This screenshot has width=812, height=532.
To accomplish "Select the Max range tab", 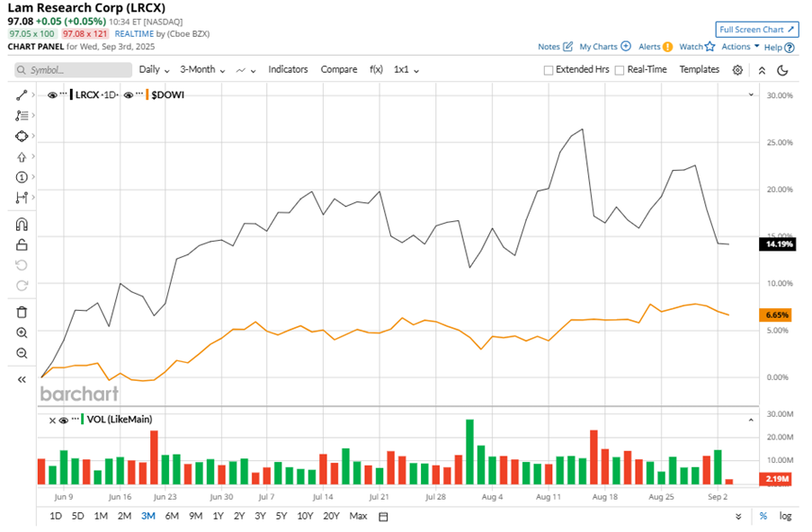I will tap(359, 516).
